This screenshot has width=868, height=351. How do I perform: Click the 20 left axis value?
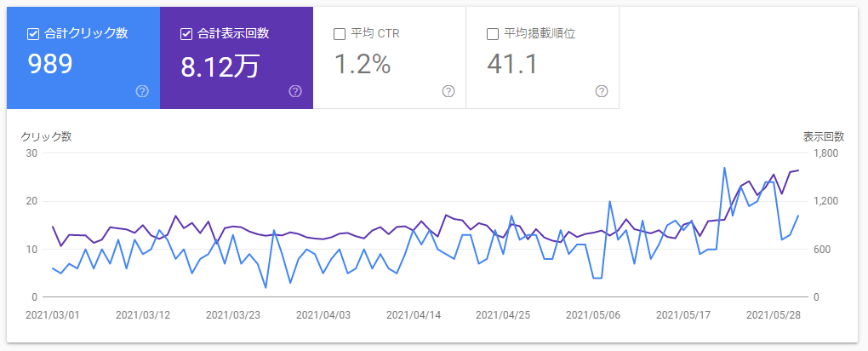pos(31,201)
